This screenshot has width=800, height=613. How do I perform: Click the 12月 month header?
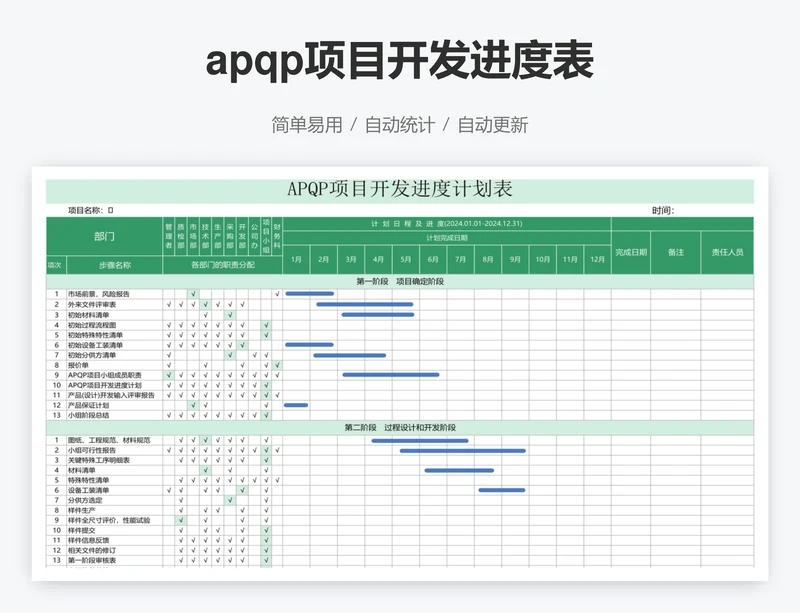(x=597, y=259)
